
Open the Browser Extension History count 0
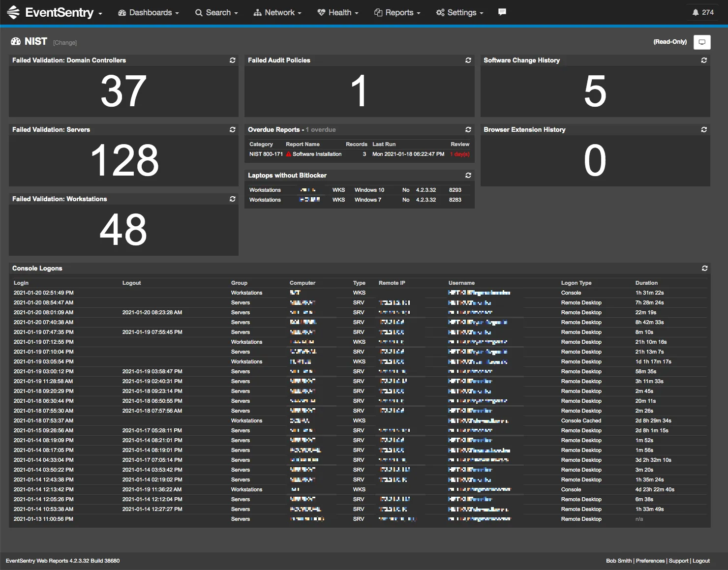595,161
